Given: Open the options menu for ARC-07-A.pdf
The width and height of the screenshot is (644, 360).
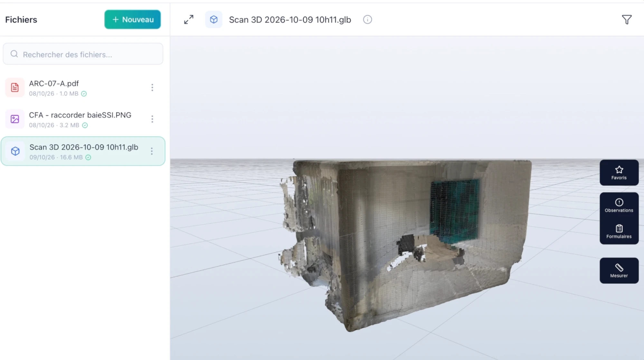Looking at the screenshot, I should pyautogui.click(x=152, y=87).
